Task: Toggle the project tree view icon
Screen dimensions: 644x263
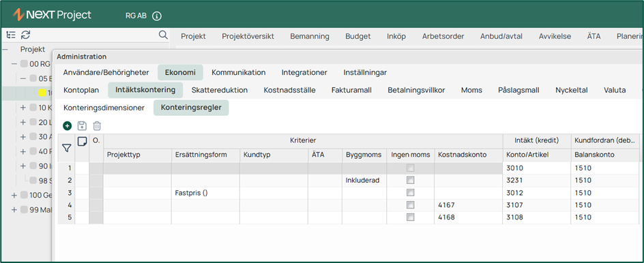Action: [11, 35]
